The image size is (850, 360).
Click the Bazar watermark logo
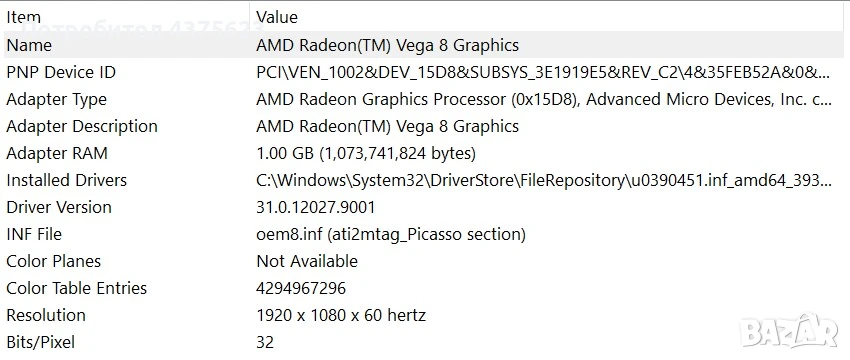[790, 331]
